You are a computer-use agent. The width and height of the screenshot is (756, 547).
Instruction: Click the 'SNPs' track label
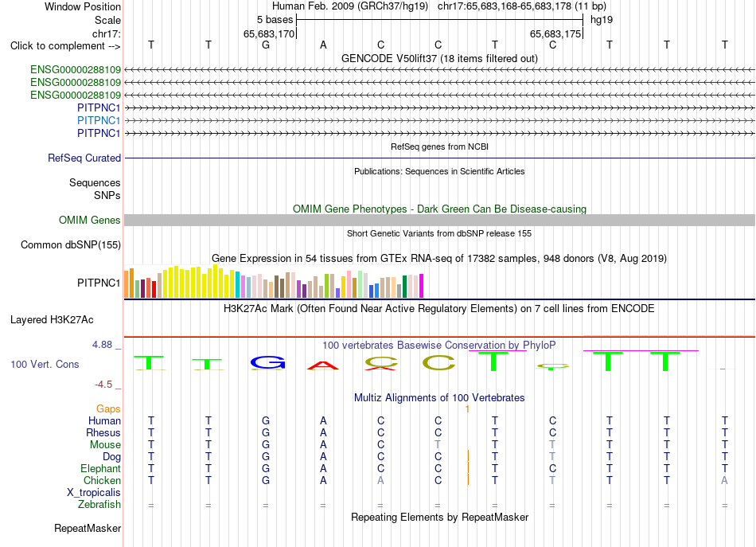click(107, 195)
